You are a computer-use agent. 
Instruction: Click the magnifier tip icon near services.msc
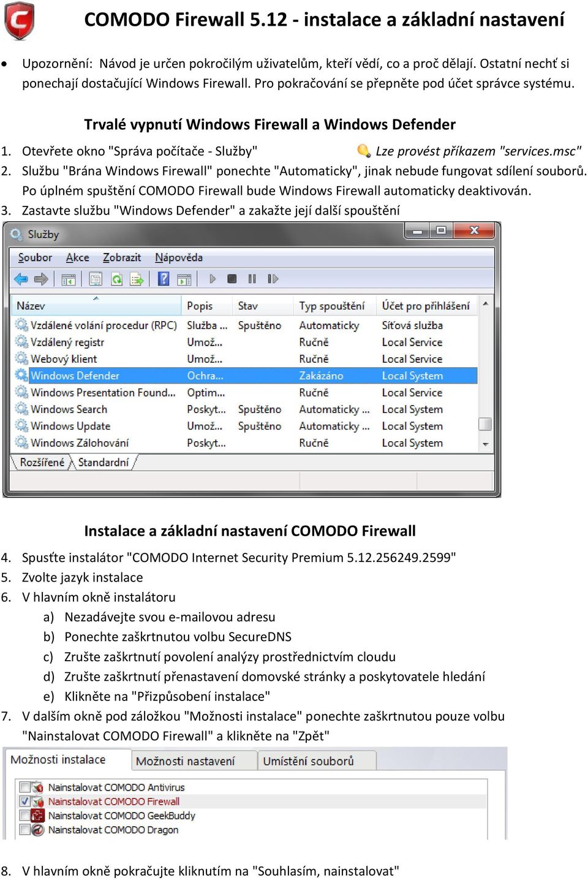click(364, 151)
